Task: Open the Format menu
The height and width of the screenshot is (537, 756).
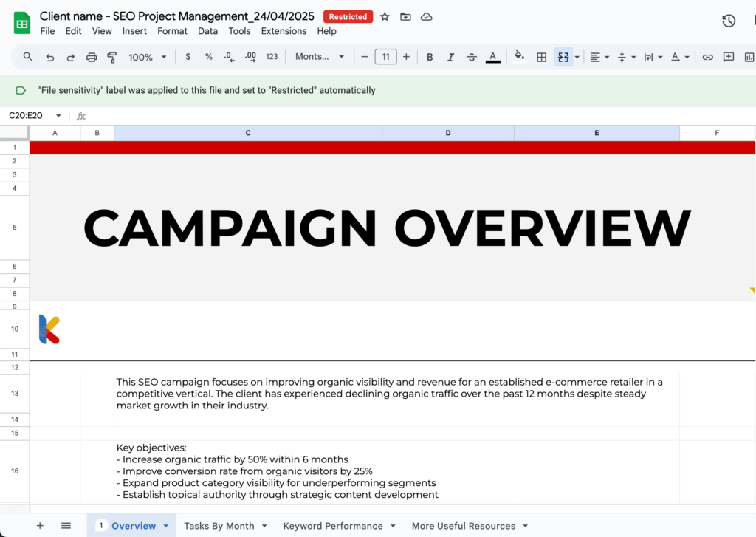Action: (172, 31)
